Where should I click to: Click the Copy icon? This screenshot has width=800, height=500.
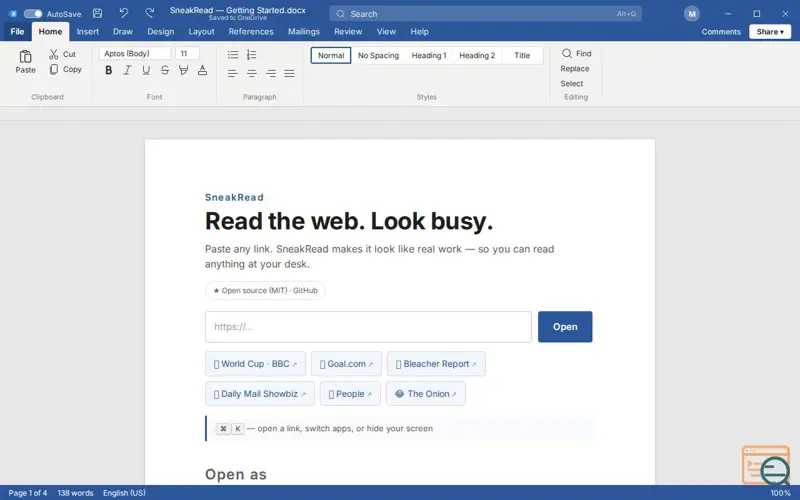point(54,69)
